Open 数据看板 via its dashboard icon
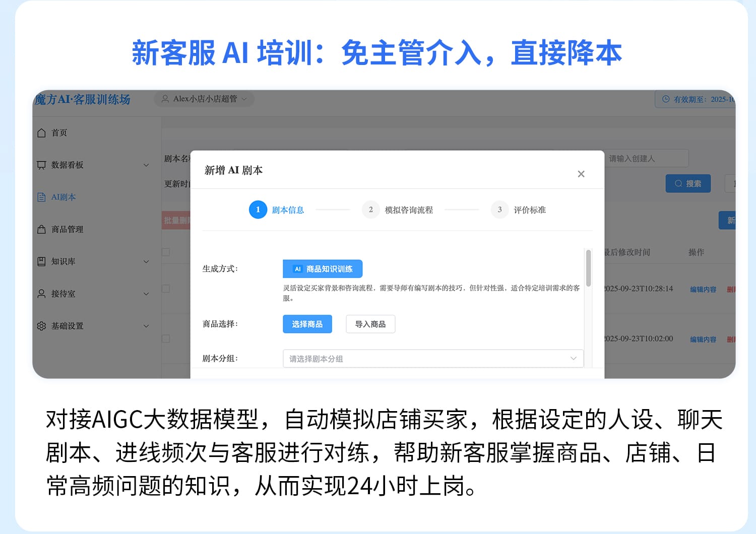The image size is (756, 534). (x=41, y=165)
